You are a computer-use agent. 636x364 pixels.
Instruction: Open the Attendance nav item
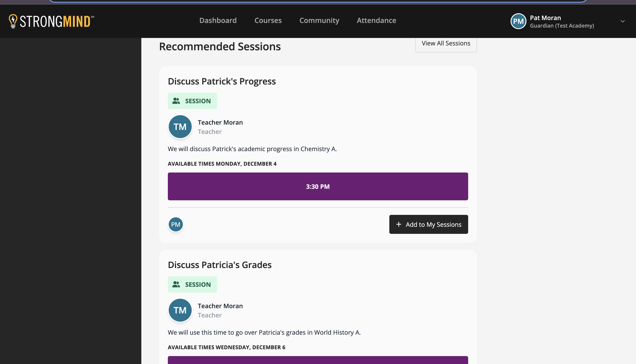[x=376, y=20]
